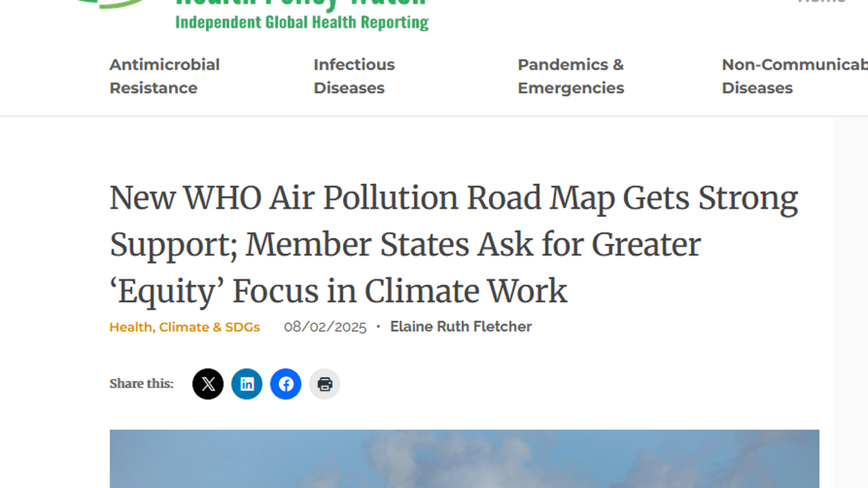Share article on Facebook
Viewport: 868px width, 488px height.
286,384
